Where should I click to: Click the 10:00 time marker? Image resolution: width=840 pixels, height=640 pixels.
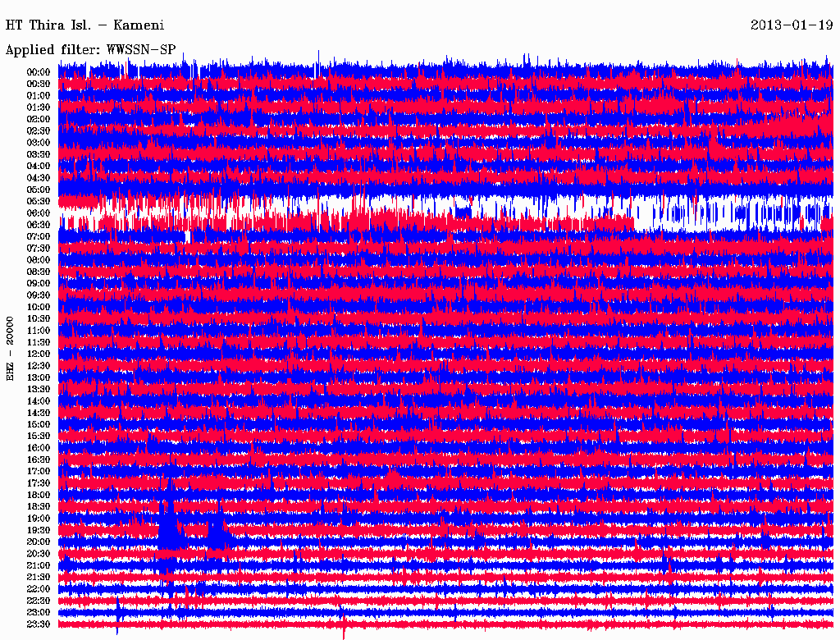click(x=39, y=307)
